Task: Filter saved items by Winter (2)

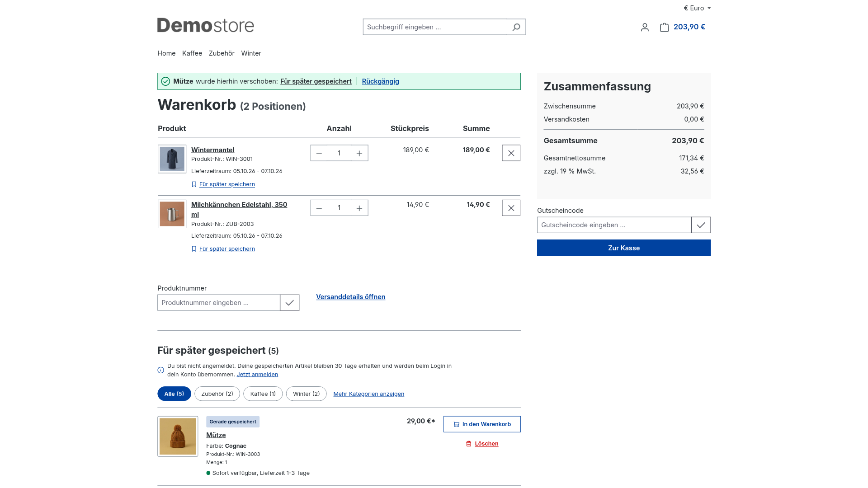Action: click(307, 394)
